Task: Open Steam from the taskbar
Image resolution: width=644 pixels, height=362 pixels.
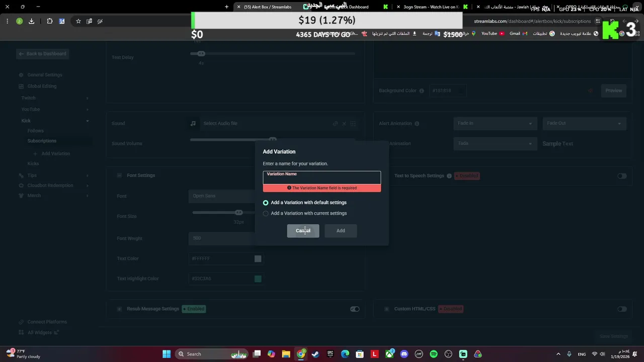Action: [315, 354]
